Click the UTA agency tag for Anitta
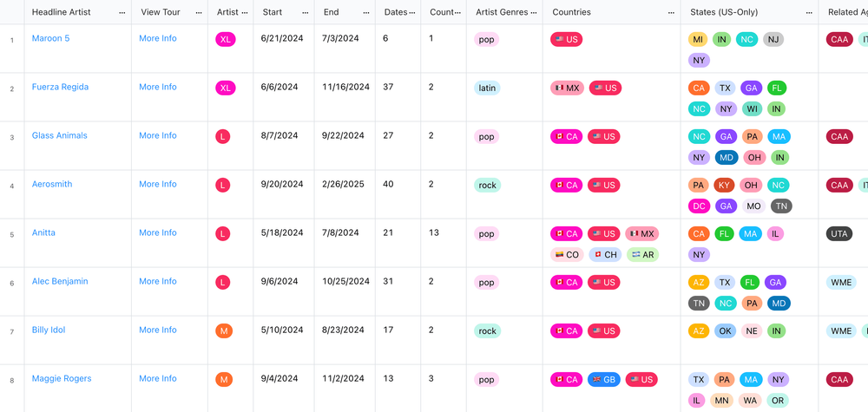This screenshot has width=868, height=412. pyautogui.click(x=839, y=234)
